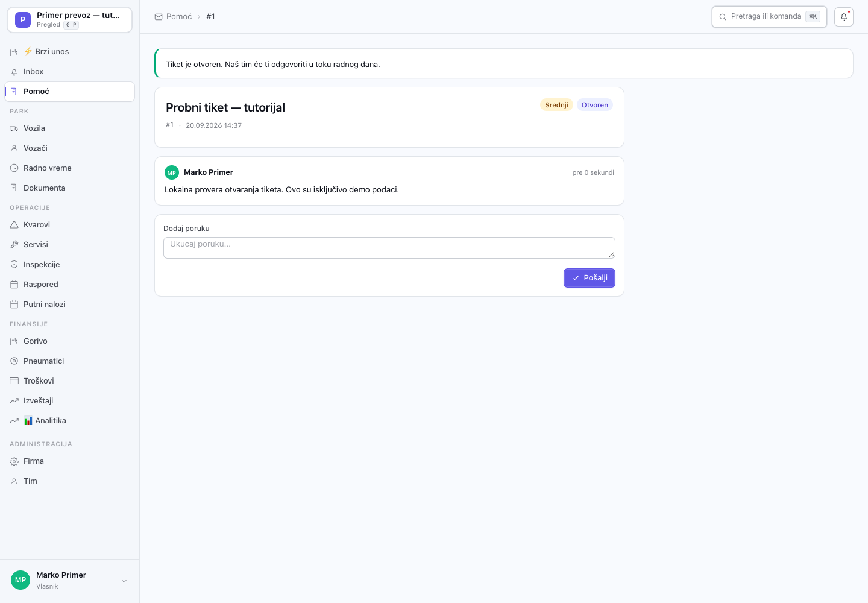Click the Pneumatici tire icon
The image size is (868, 603).
coord(14,361)
